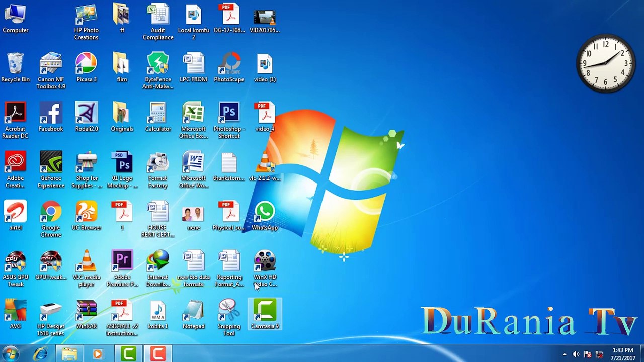The height and width of the screenshot is (362, 644).
Task: Open Format Factory shortcut
Action: pyautogui.click(x=158, y=170)
